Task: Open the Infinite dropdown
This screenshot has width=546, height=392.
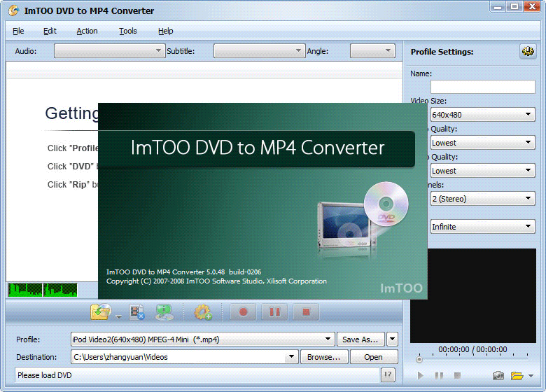Action: [x=482, y=227]
